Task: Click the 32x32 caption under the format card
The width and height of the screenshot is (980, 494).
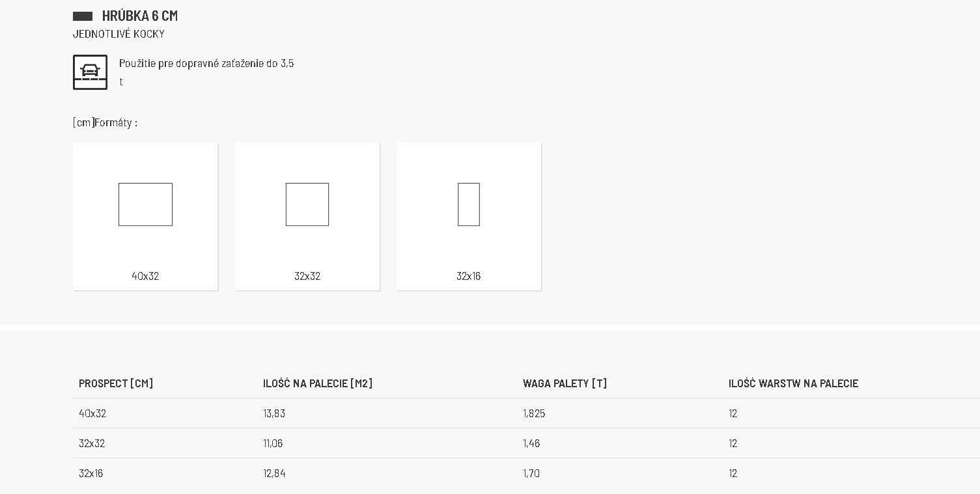Action: pos(307,276)
